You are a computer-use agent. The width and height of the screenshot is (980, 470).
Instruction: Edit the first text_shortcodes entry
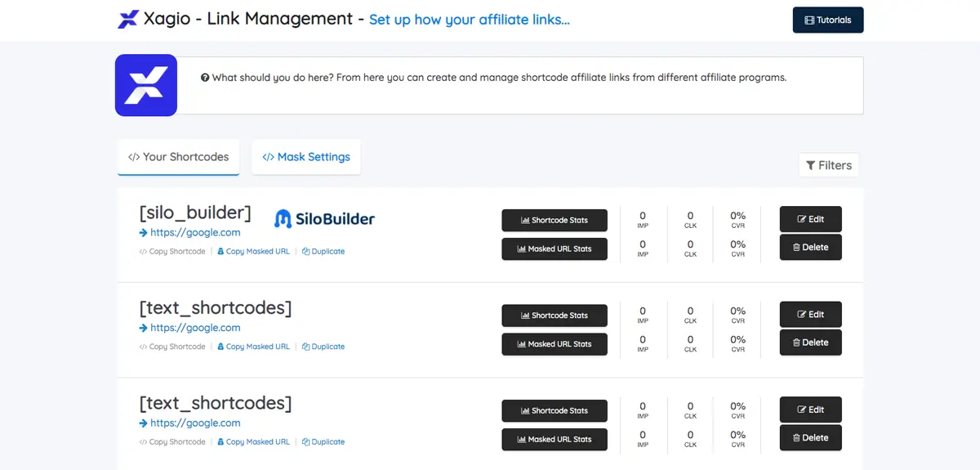[810, 315]
